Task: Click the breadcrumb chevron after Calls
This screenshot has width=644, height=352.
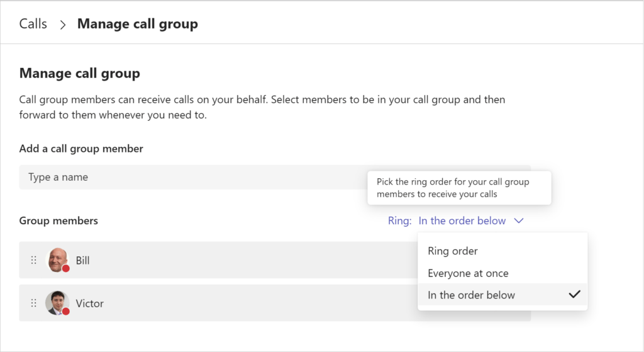Action: [x=62, y=25]
